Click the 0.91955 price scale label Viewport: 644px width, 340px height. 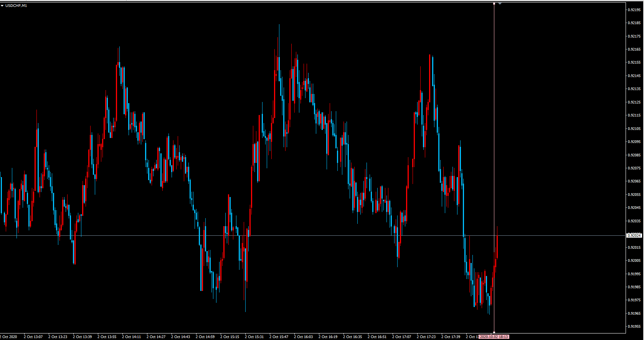634,327
